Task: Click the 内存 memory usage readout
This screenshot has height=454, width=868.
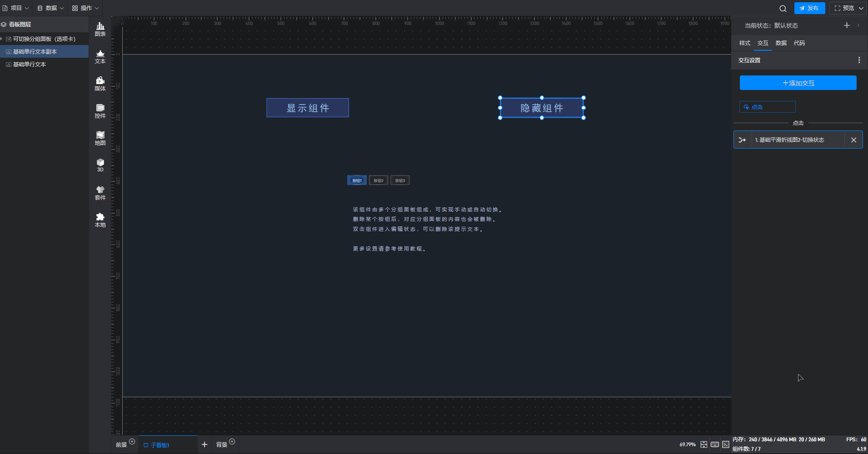Action: point(778,439)
